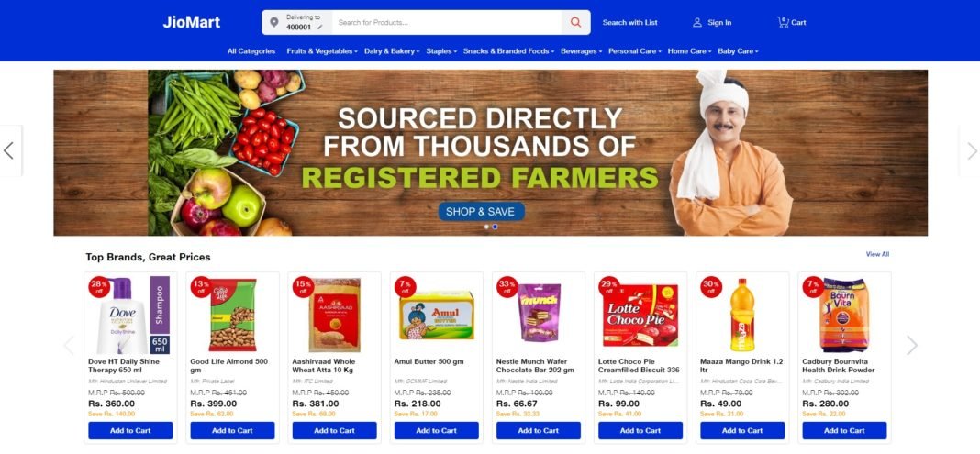The width and height of the screenshot is (980, 454).
Task: Open the shopping Cart icon
Action: point(783,23)
